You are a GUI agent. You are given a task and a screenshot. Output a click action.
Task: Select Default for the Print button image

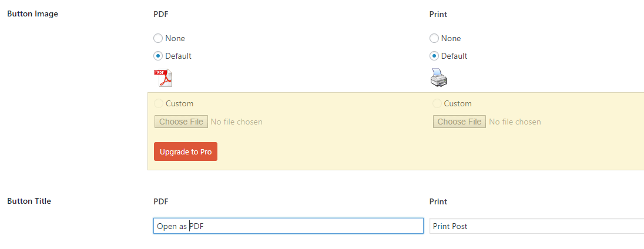(x=434, y=56)
